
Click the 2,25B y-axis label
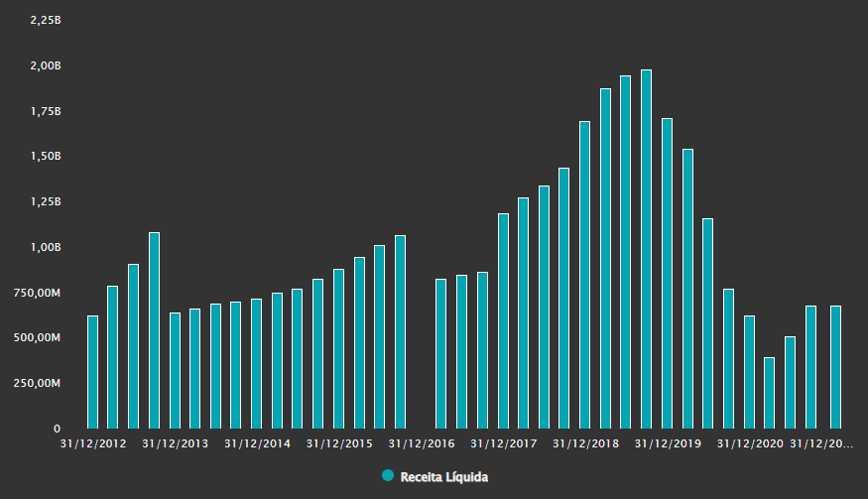46,21
